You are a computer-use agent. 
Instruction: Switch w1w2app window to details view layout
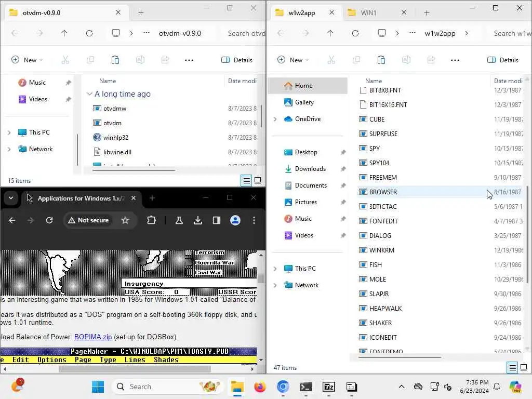click(512, 367)
